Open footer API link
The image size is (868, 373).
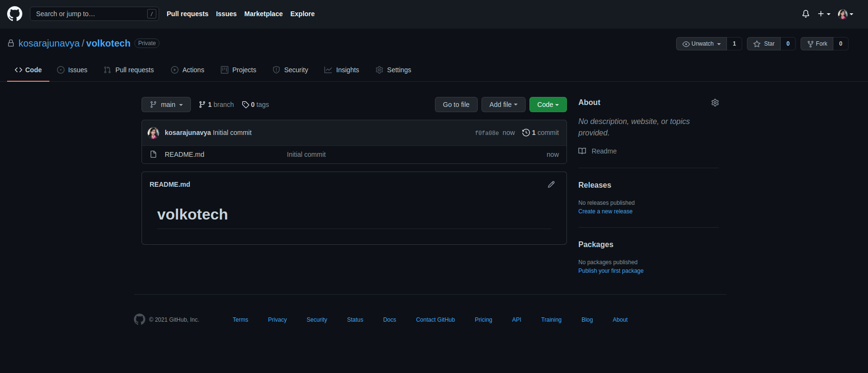[517, 320]
